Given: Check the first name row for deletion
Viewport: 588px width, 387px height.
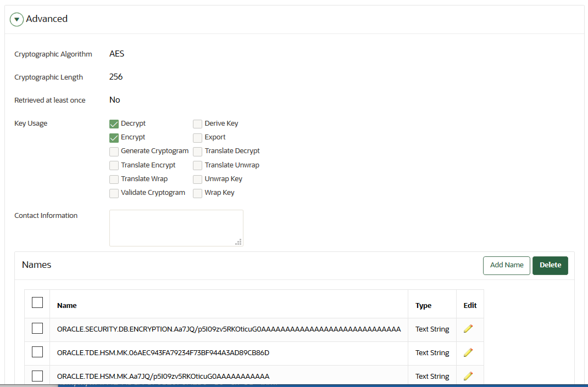Looking at the screenshot, I should [37, 328].
